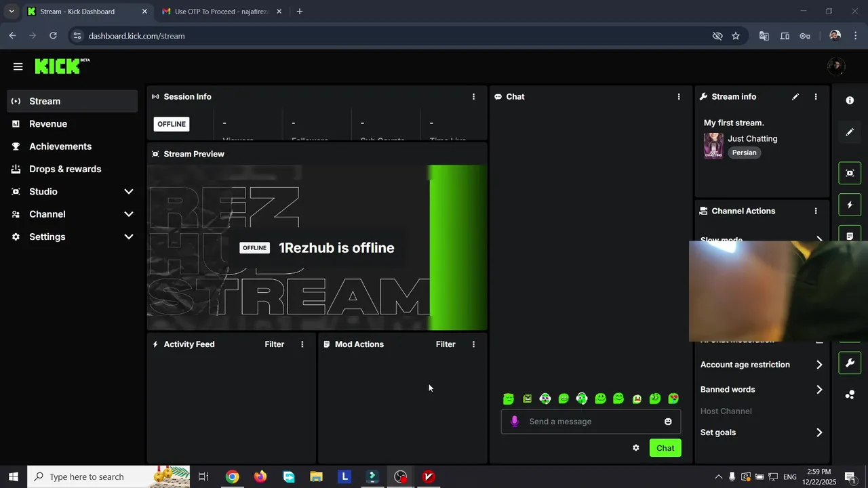Switch to Stream - Kick Dashboard tab
The image size is (868, 488).
pyautogui.click(x=87, y=12)
